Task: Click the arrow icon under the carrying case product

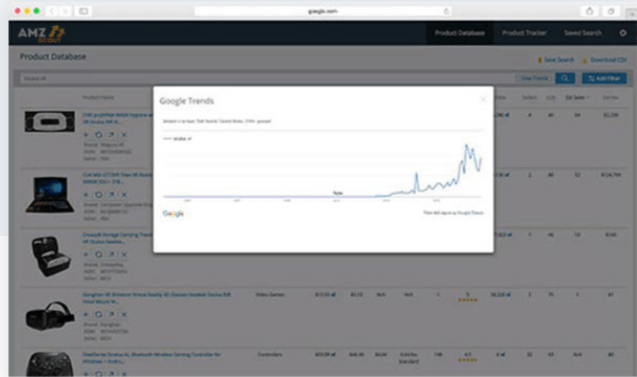Action: pos(111,254)
